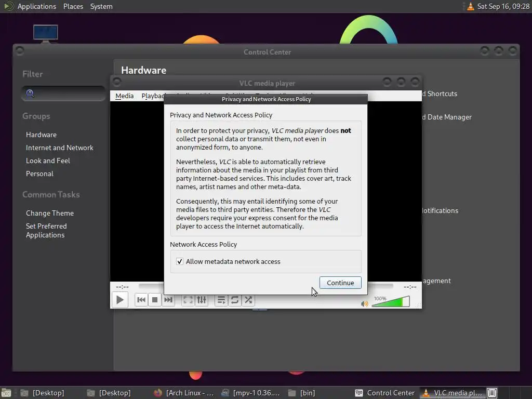The width and height of the screenshot is (532, 399).
Task: Select Look and Feel group
Action: (x=48, y=161)
